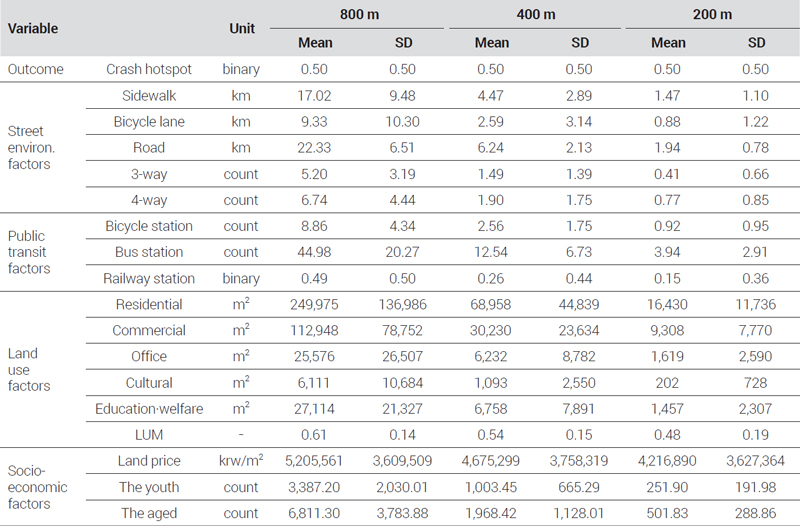Select the 3-way intersection row label

148,174
